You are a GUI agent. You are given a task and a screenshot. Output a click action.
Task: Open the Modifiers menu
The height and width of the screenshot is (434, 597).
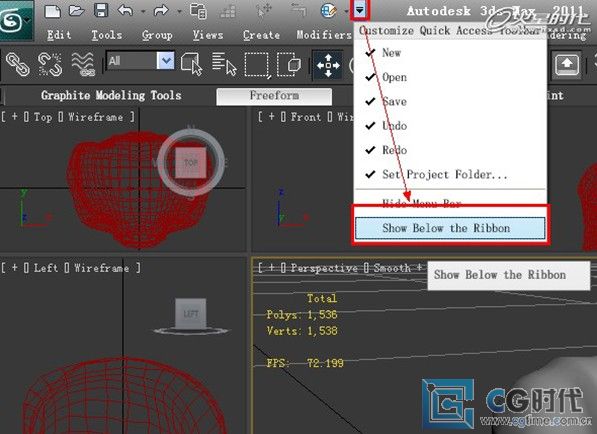point(324,35)
